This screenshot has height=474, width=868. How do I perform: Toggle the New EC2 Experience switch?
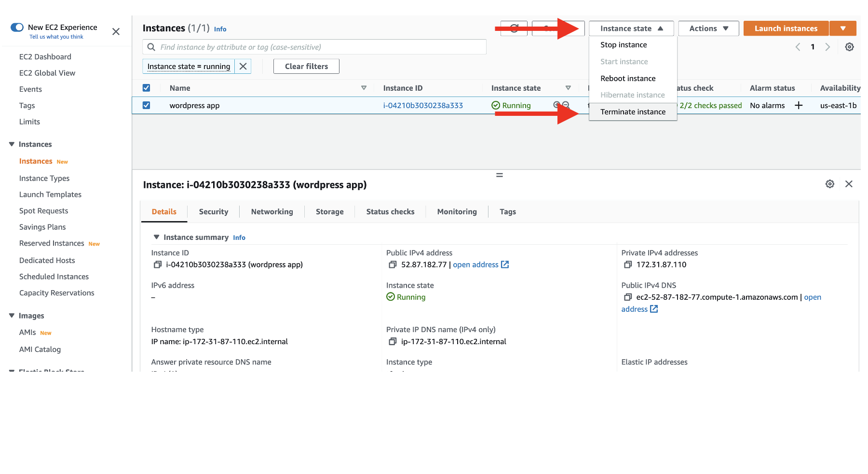[x=17, y=27]
